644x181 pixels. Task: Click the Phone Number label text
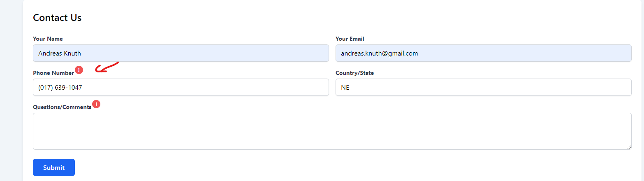(x=53, y=73)
